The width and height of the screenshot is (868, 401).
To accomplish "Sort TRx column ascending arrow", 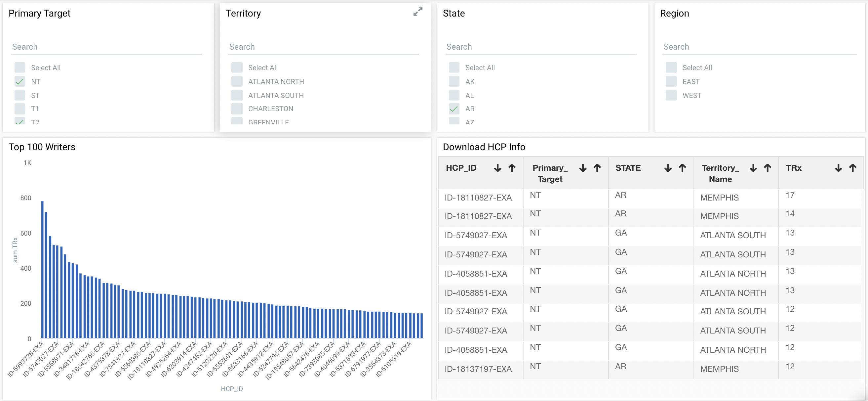I will (853, 168).
